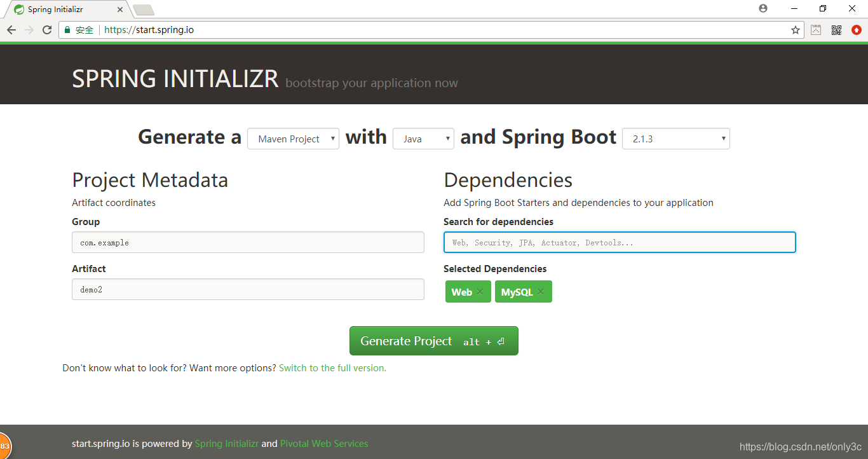
Task: Click the browser forward arrow
Action: click(x=29, y=30)
